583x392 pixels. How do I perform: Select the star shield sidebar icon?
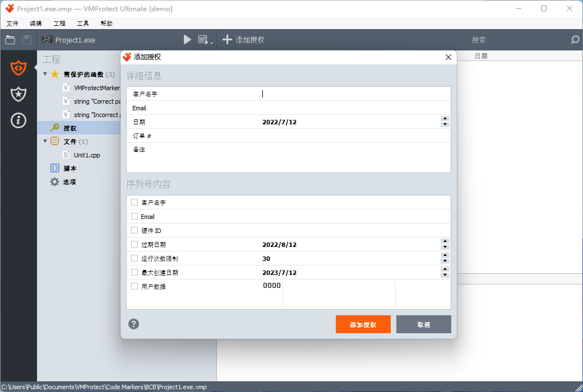pos(18,94)
